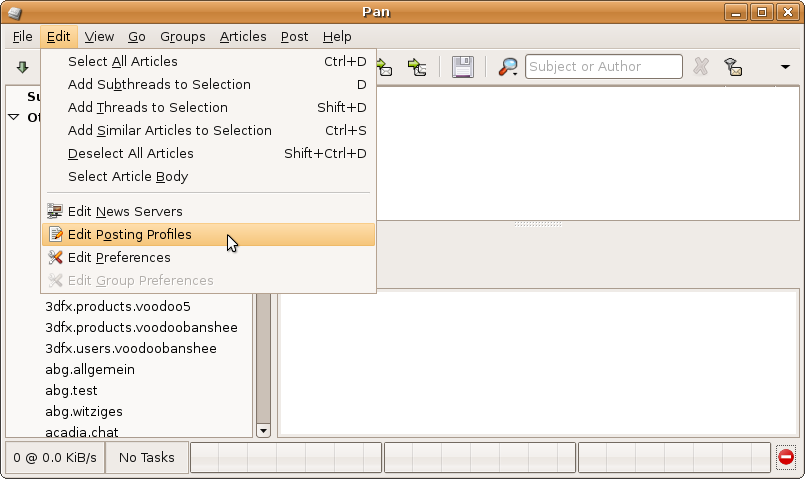Click the No Tasks status button
This screenshot has width=805, height=479.
pos(146,458)
